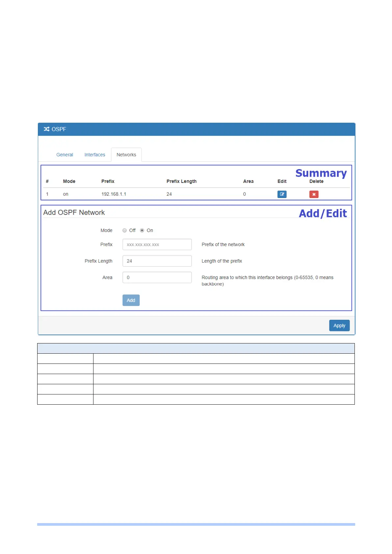The width and height of the screenshot is (392, 554).
Task: Select the Networks tab
Action: tap(126, 155)
